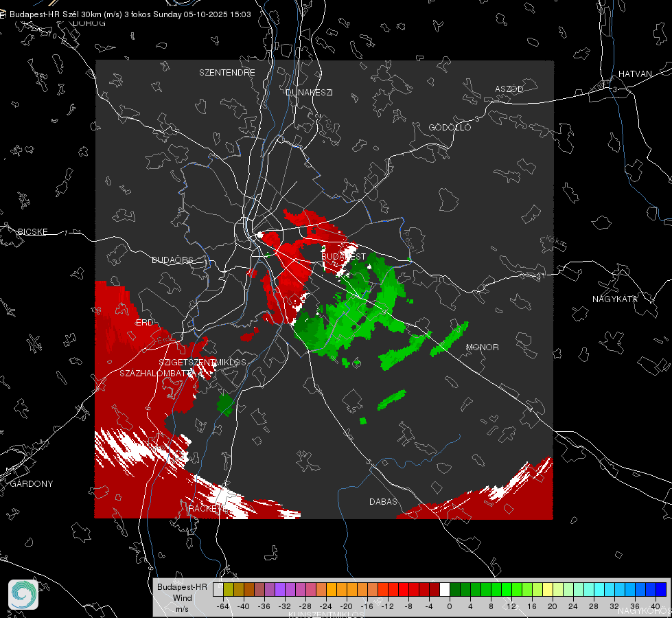
Task: Click the 20 value on the wind legend
Action: (x=553, y=606)
